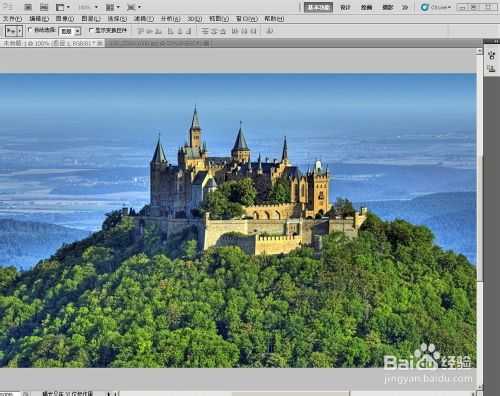Enable the Show Transform Controls checkbox
Image resolution: width=500 pixels, height=396 pixels.
coord(91,30)
